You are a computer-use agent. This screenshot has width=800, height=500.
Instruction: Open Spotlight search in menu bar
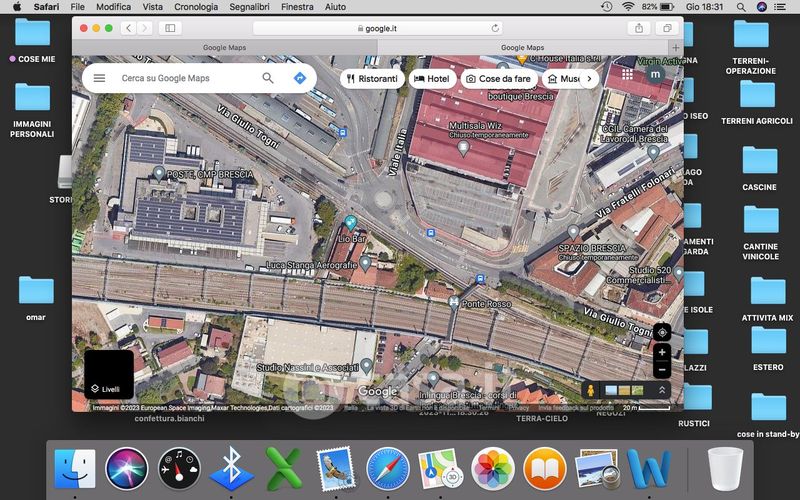[x=741, y=7]
